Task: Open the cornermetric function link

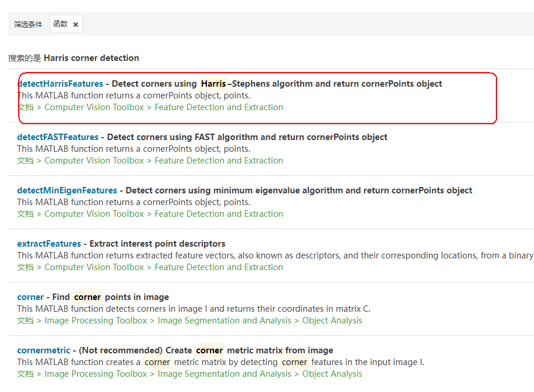Action: [43, 350]
